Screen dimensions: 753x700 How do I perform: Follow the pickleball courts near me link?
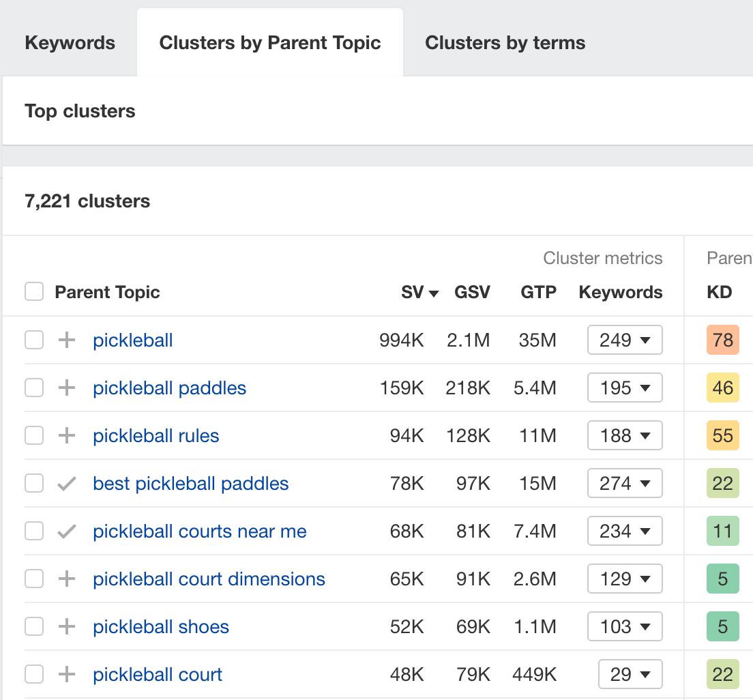[199, 531]
